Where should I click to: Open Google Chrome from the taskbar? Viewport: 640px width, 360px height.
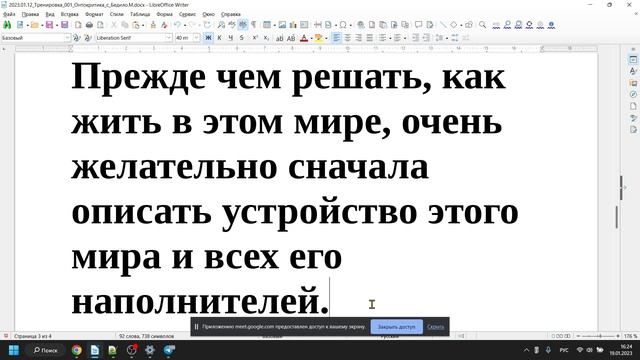(x=76, y=350)
